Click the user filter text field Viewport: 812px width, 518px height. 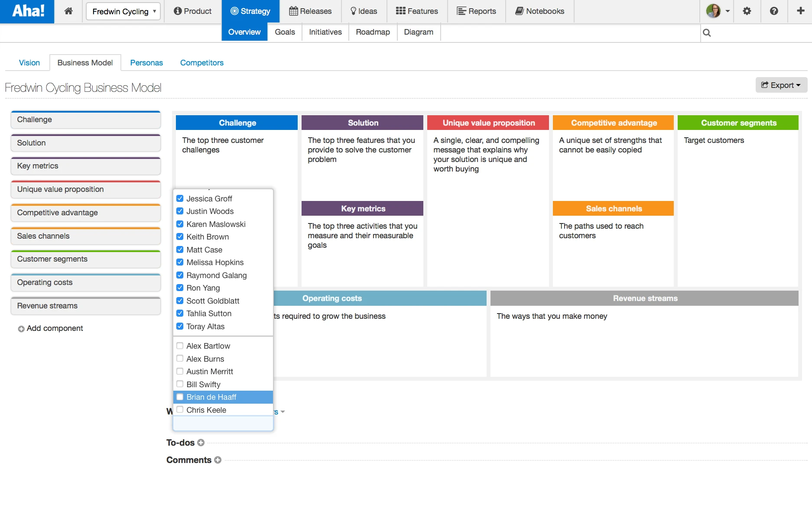[223, 424]
